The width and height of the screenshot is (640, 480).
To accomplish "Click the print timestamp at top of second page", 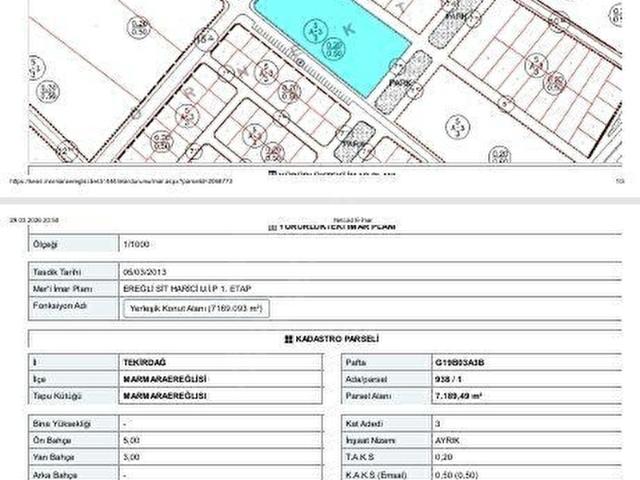I will coord(34,220).
